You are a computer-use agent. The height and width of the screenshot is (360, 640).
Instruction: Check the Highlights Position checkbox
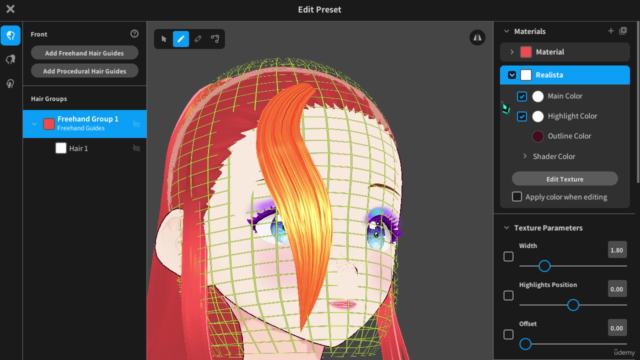point(508,295)
